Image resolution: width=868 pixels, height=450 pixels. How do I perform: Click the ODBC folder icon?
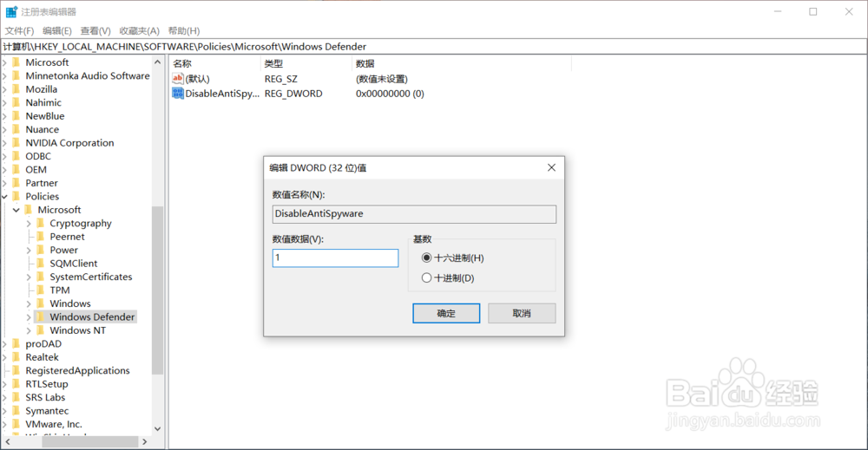pos(16,156)
